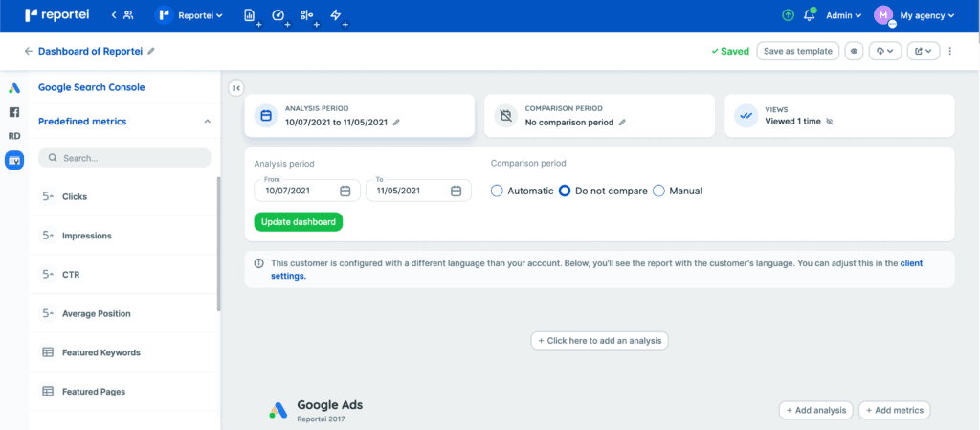This screenshot has height=430, width=980.
Task: Collapse the sidebar panel toggle
Action: tap(236, 88)
